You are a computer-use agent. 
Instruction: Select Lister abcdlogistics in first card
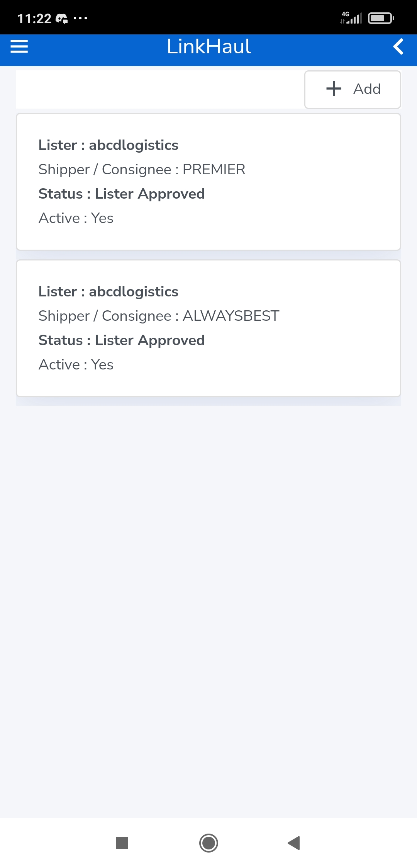click(108, 145)
